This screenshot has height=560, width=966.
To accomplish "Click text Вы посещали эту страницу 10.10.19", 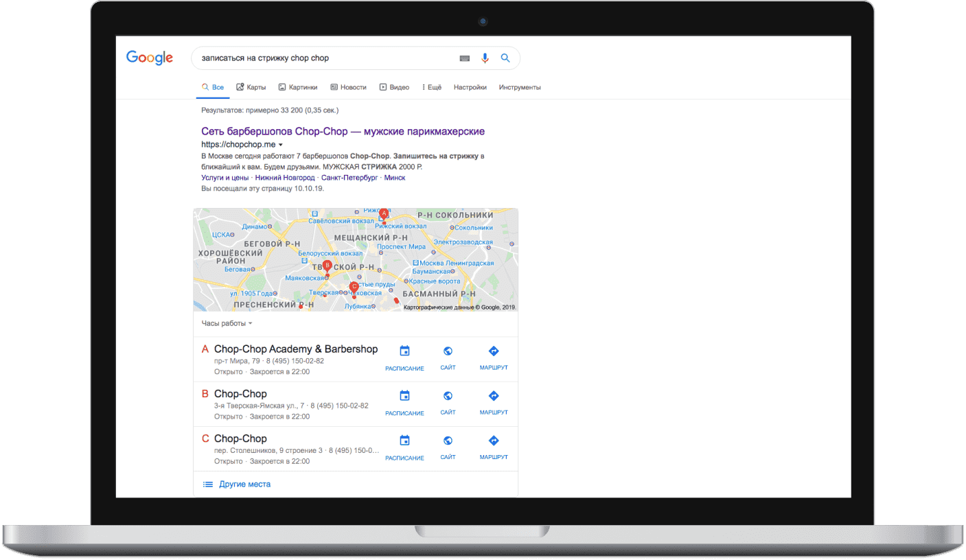I will point(262,188).
